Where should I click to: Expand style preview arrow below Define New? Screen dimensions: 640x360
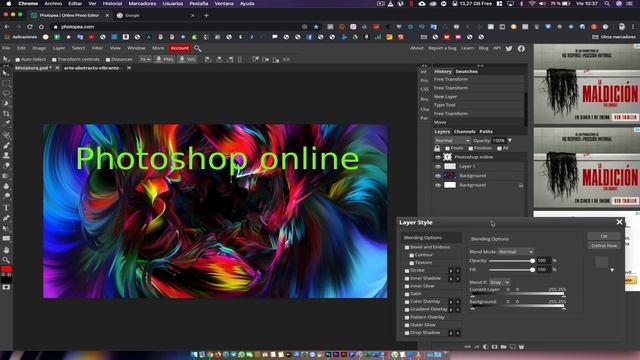pyautogui.click(x=612, y=270)
